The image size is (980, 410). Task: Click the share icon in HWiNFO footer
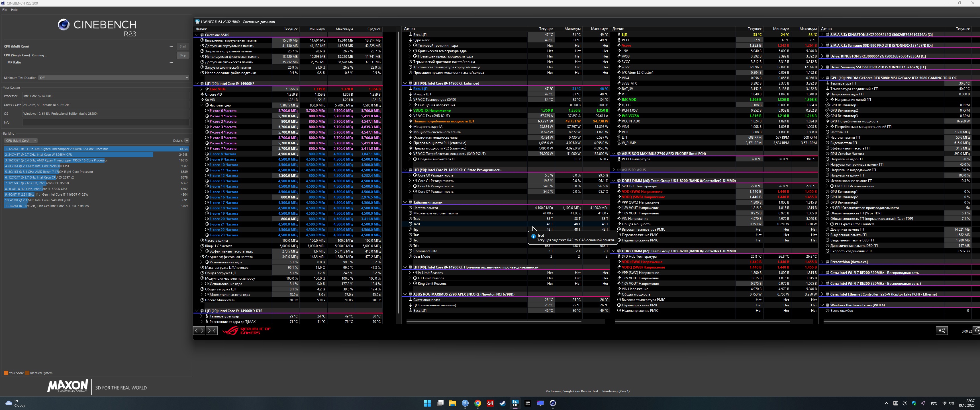pyautogui.click(x=941, y=331)
